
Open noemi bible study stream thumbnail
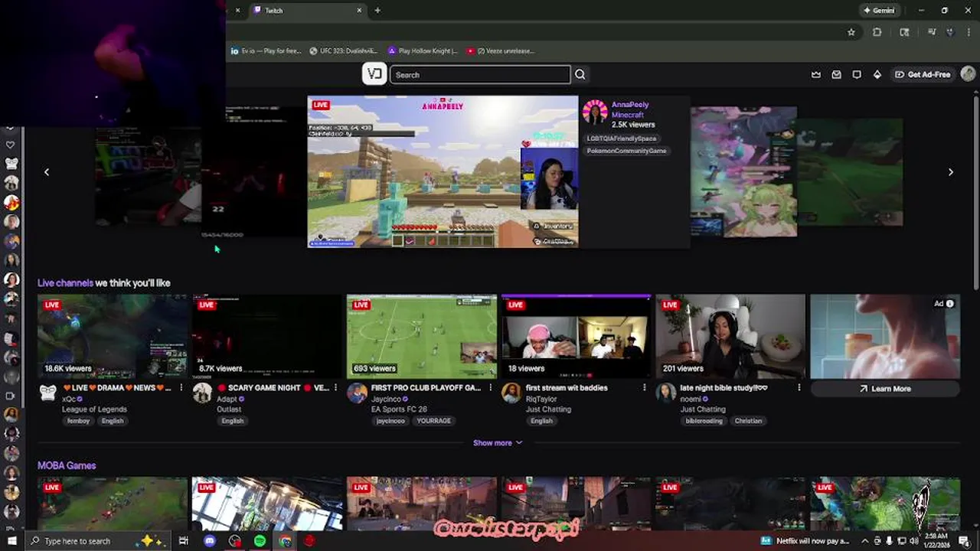pos(730,337)
